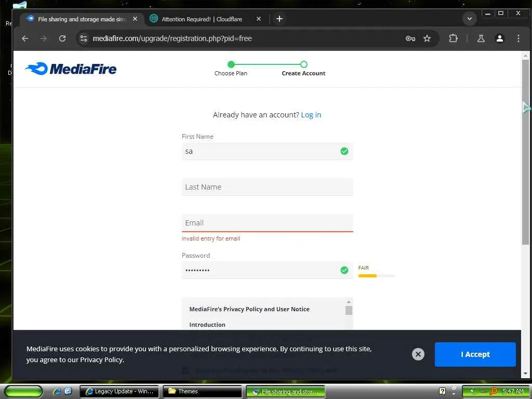Open the password manager key icon
The height and width of the screenshot is (399, 532).
[410, 38]
